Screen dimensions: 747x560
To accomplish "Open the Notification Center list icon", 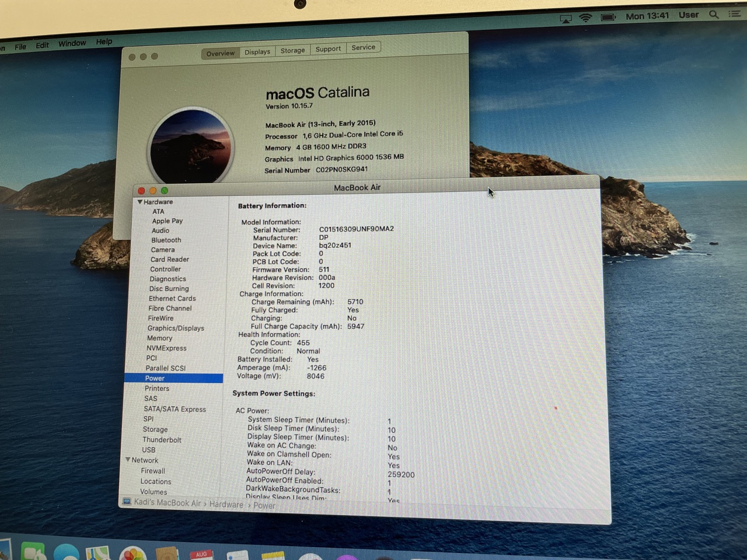I will tap(734, 13).
